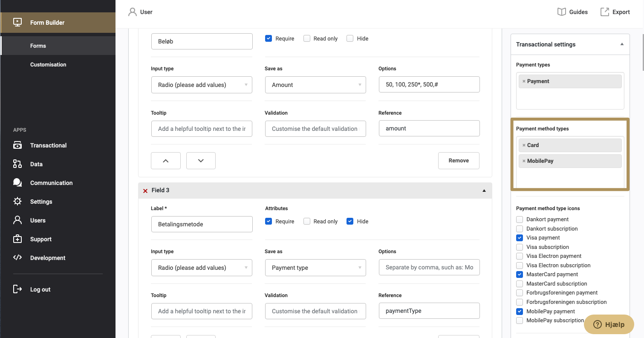
Task: Open Save as dropdown showing Payment type
Action: click(315, 268)
